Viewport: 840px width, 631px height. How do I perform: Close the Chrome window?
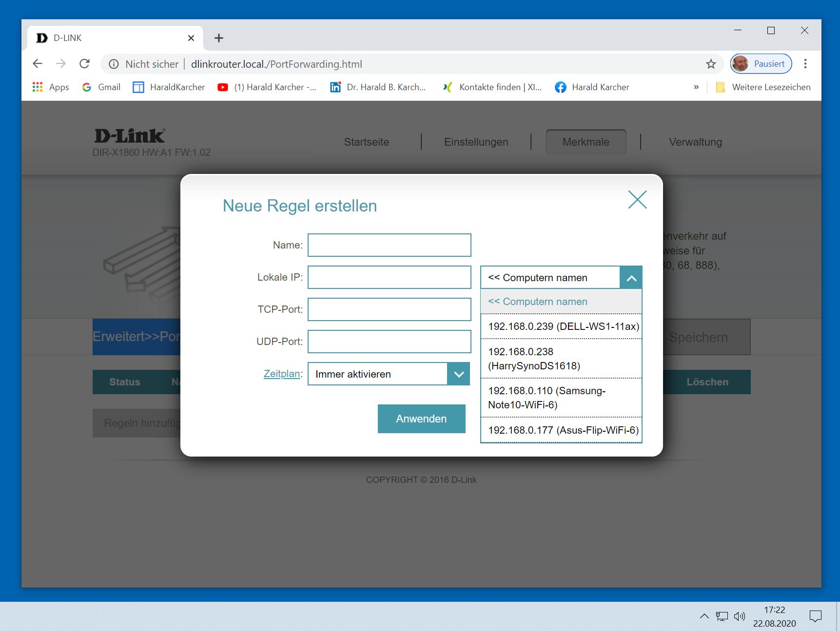click(x=804, y=30)
